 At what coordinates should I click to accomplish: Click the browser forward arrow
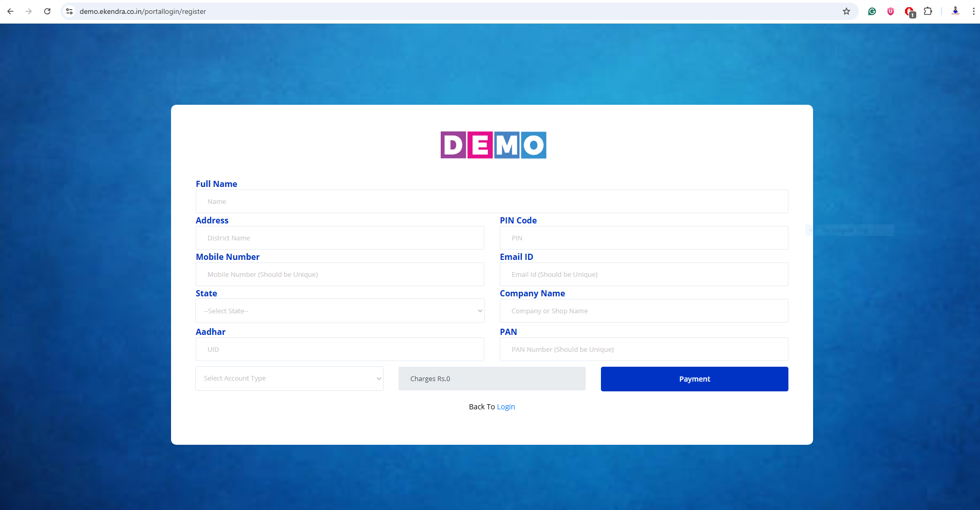click(x=29, y=11)
